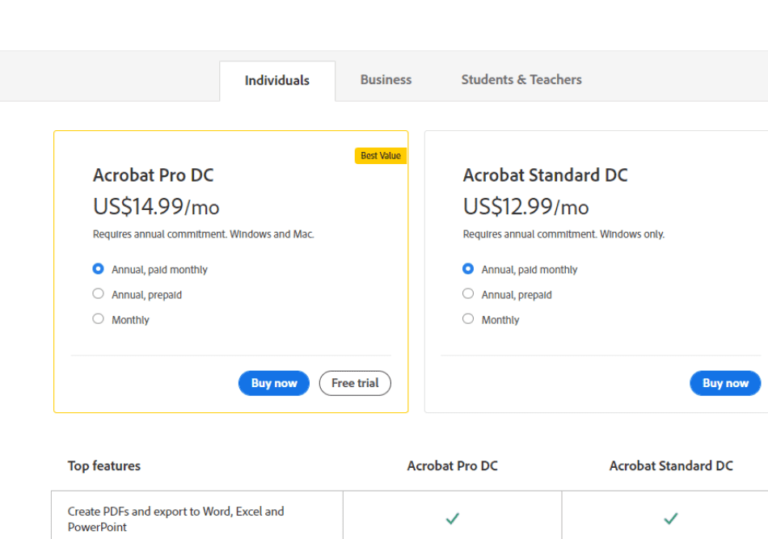Click the Acrobat Pro DC card heading

(153, 175)
